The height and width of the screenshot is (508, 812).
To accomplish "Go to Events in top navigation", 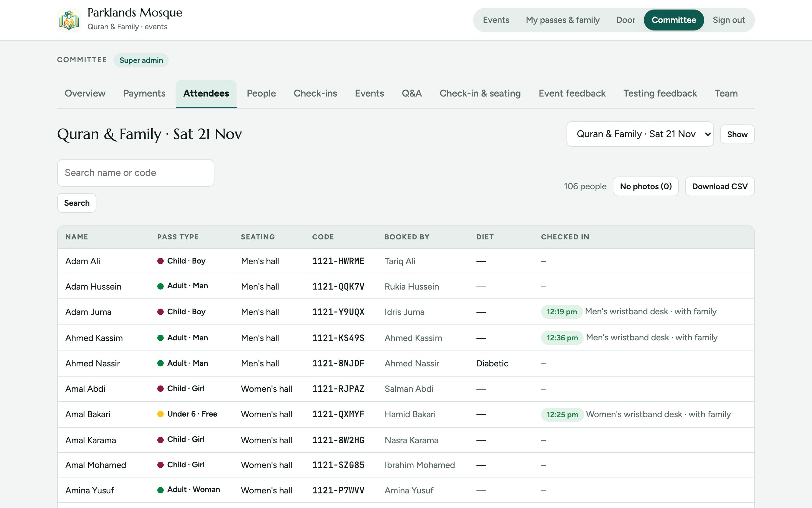I will [x=496, y=20].
